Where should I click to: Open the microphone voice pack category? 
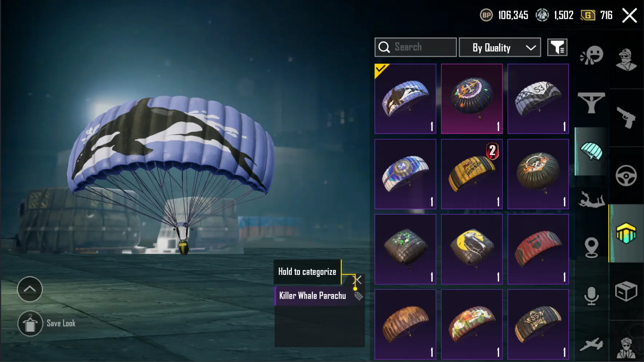(591, 296)
